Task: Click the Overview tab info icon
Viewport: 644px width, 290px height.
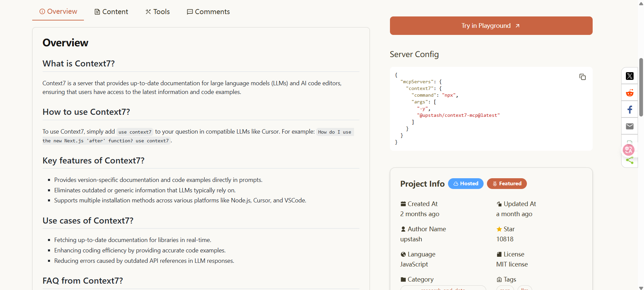Action: (x=42, y=11)
